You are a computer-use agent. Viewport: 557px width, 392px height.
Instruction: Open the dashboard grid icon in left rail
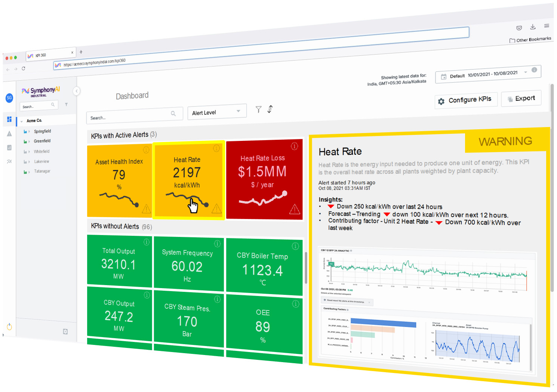click(x=9, y=119)
